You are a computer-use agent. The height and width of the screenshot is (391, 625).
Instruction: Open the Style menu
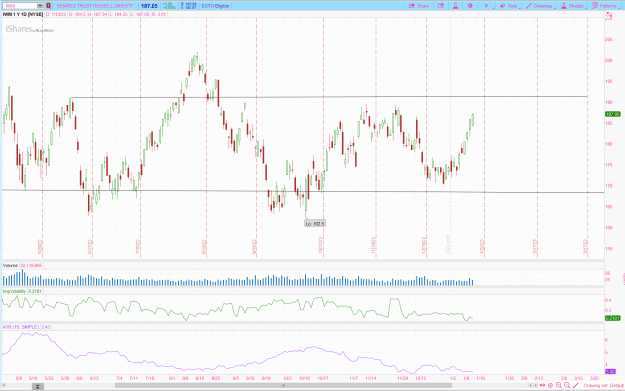(509, 6)
